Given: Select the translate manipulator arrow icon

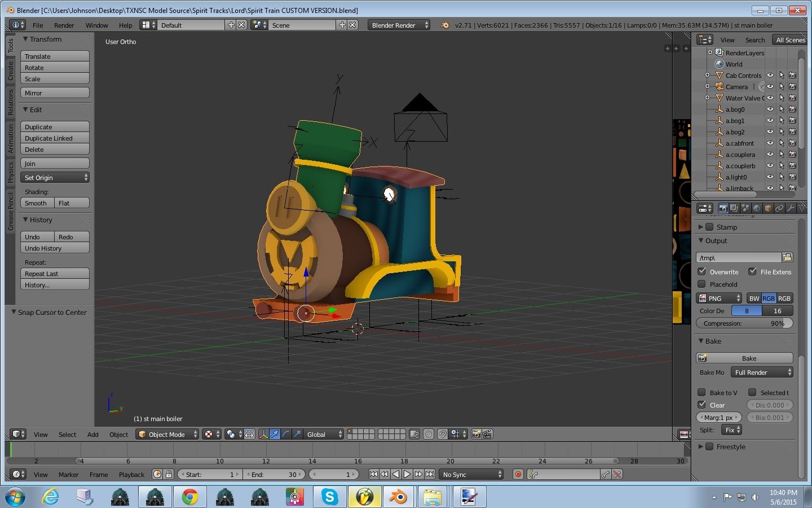Looking at the screenshot, I should tap(275, 434).
